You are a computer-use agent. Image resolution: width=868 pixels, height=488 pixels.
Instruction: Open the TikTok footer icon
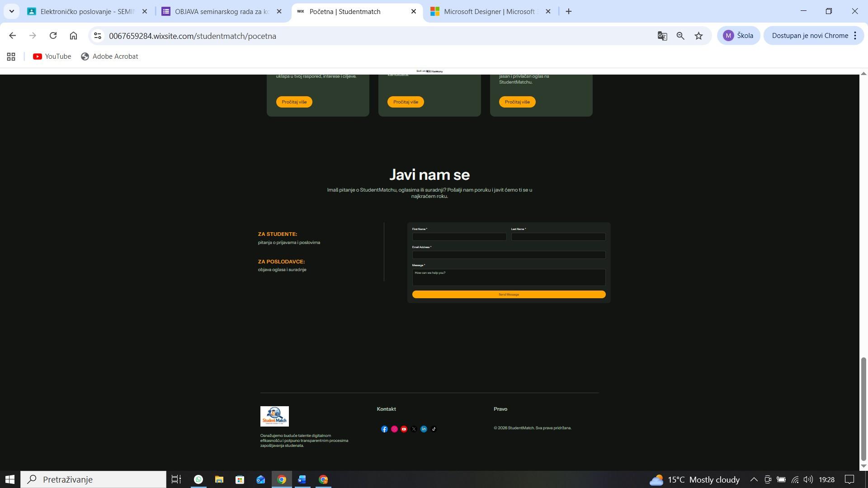pos(434,429)
